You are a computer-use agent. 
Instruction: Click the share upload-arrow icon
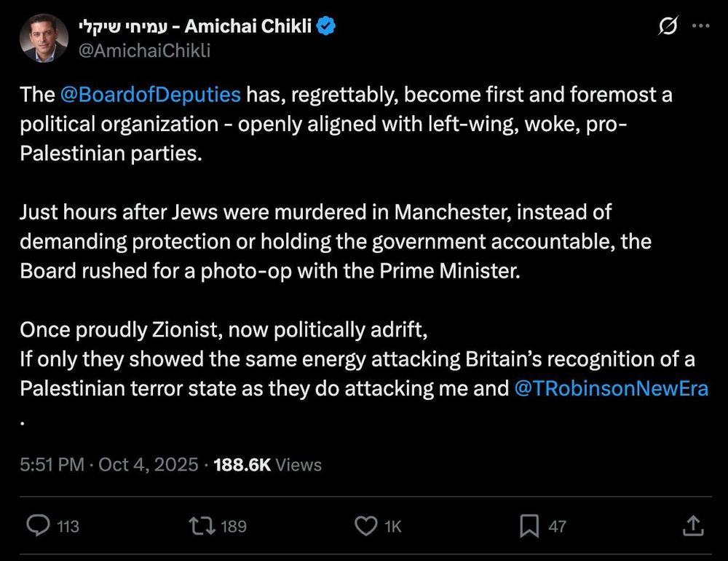[694, 525]
